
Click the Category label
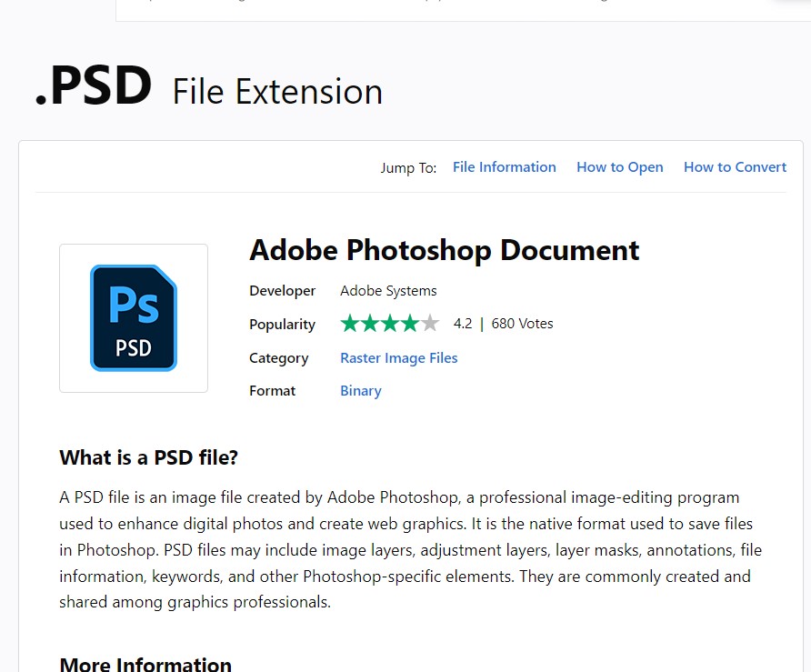click(279, 358)
